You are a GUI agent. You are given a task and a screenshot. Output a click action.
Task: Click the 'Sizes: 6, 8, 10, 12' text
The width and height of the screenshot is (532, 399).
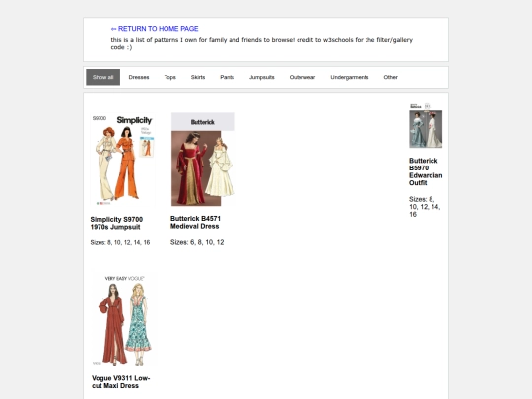197,242
